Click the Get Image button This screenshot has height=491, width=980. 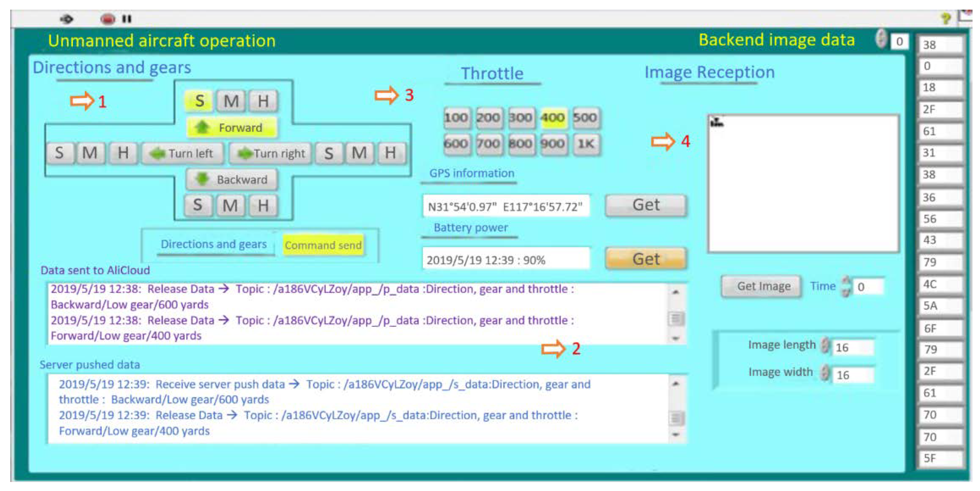pyautogui.click(x=762, y=286)
